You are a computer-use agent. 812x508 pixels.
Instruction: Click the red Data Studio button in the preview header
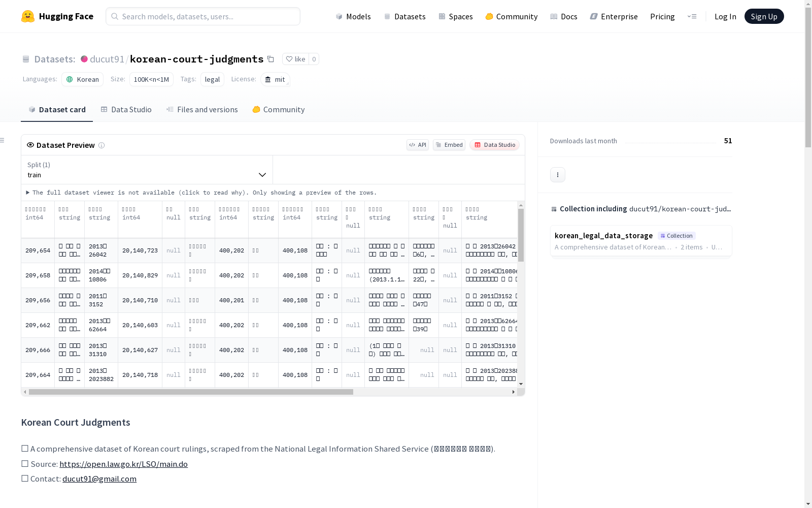tap(495, 145)
